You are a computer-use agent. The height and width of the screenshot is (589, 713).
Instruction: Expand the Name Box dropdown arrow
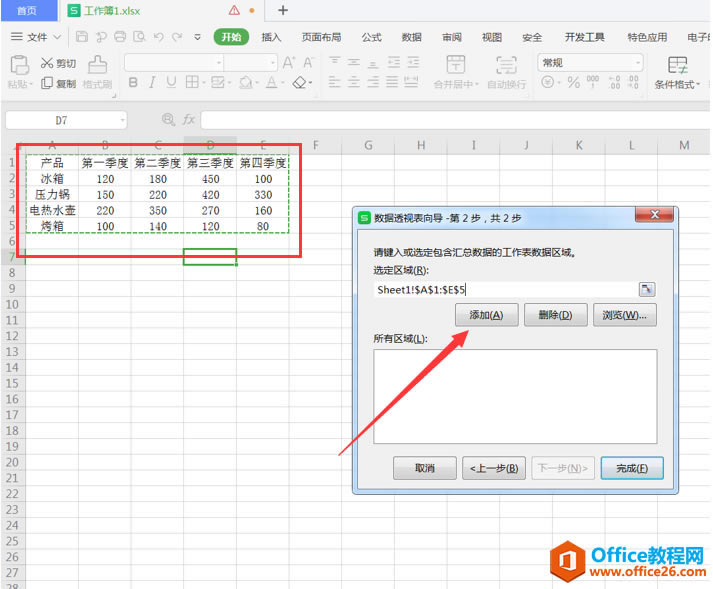tap(122, 120)
